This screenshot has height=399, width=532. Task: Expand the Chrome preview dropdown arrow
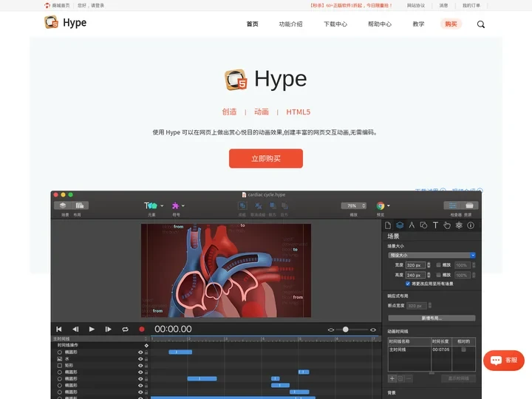pyautogui.click(x=389, y=205)
